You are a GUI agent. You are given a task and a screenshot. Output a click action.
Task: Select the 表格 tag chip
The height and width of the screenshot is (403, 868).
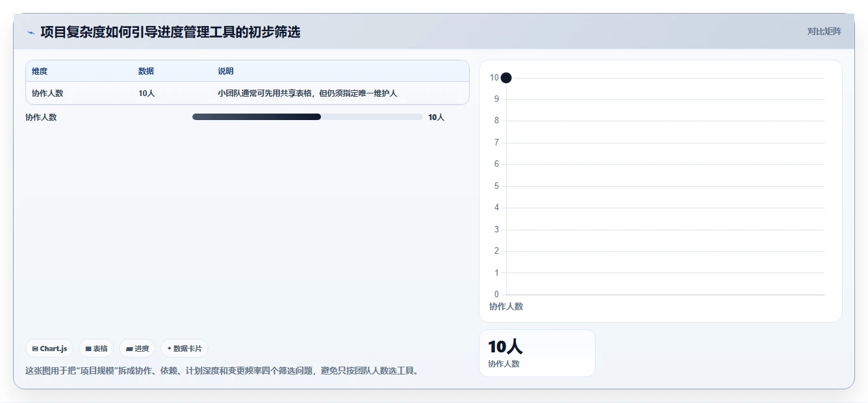(x=96, y=348)
